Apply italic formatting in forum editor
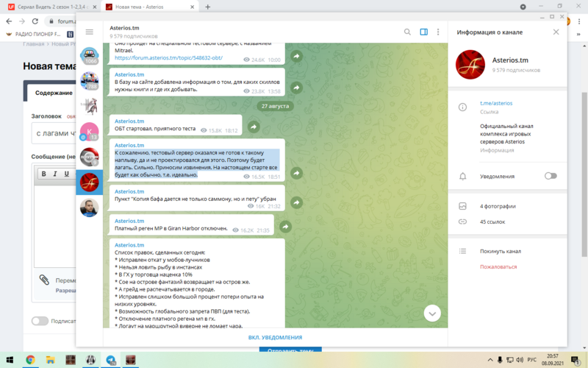The image size is (588, 368). click(x=55, y=174)
